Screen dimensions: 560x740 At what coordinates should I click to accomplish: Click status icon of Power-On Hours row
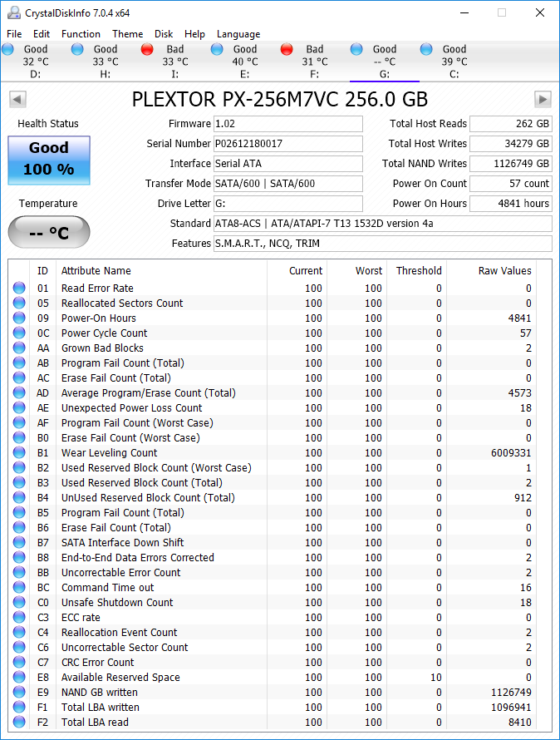point(19,318)
